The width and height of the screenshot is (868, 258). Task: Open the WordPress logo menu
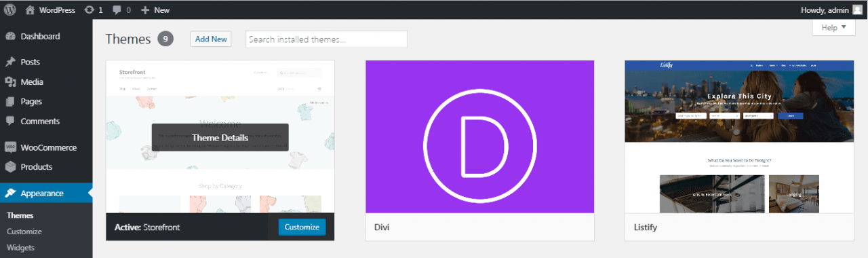[10, 10]
